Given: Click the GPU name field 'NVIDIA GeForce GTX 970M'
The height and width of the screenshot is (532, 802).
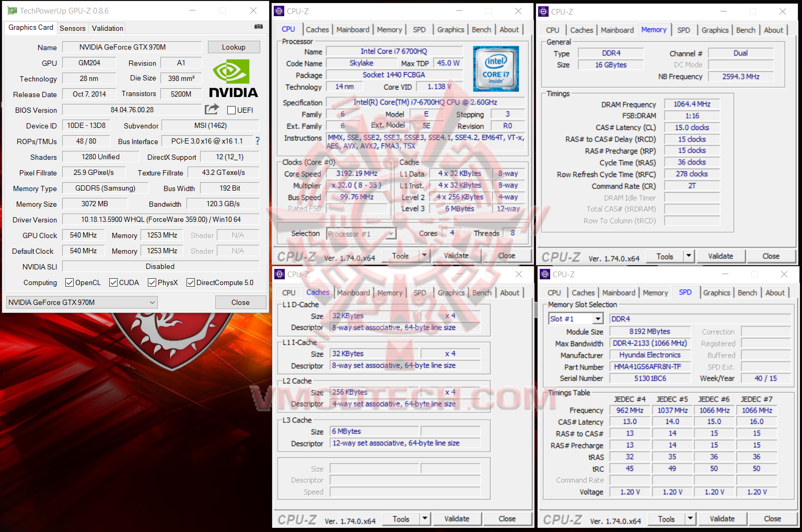Looking at the screenshot, I should click(x=132, y=47).
